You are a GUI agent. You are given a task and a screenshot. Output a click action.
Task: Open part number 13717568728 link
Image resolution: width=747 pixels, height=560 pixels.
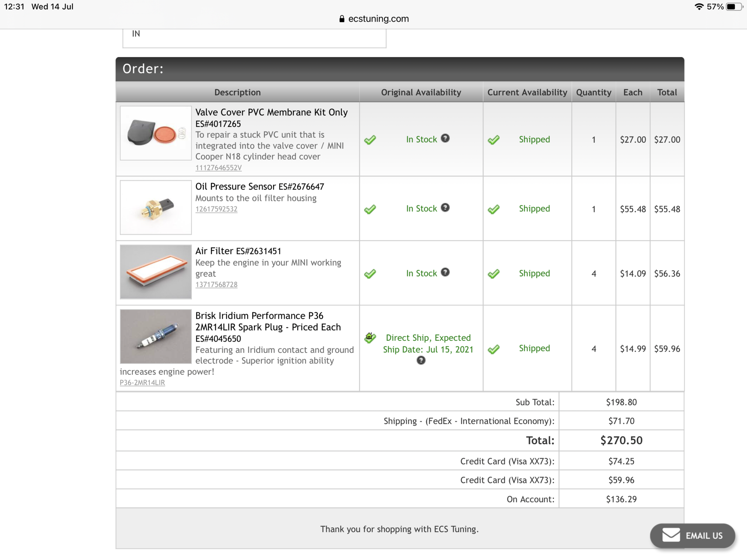click(x=216, y=284)
